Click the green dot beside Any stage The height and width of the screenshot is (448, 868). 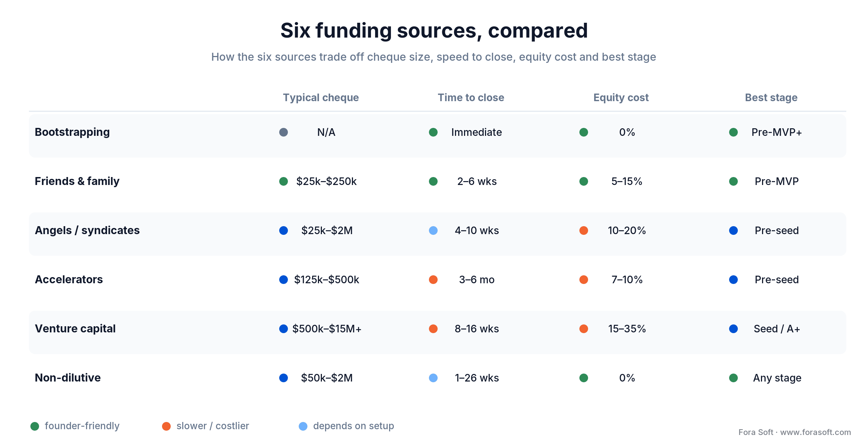point(733,378)
